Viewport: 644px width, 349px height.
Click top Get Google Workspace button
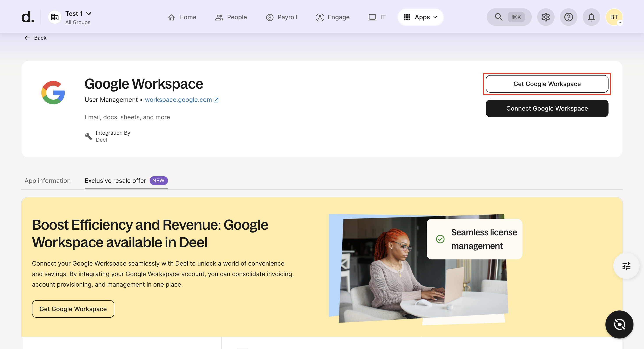click(547, 84)
